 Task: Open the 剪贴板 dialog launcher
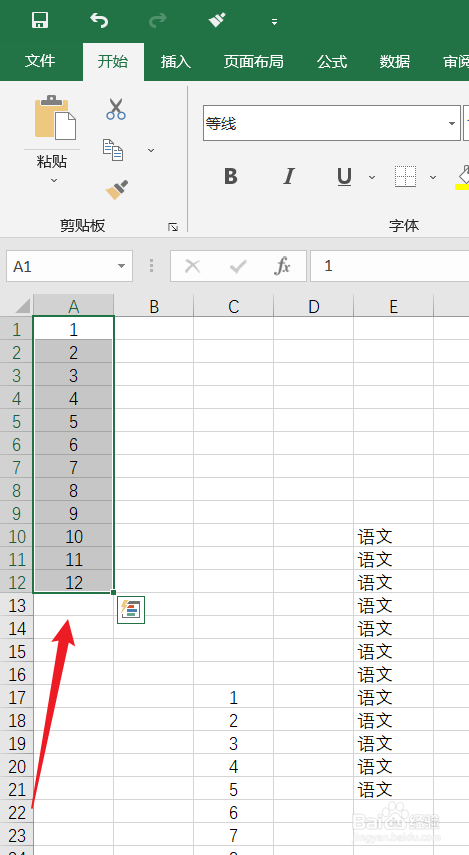173,227
